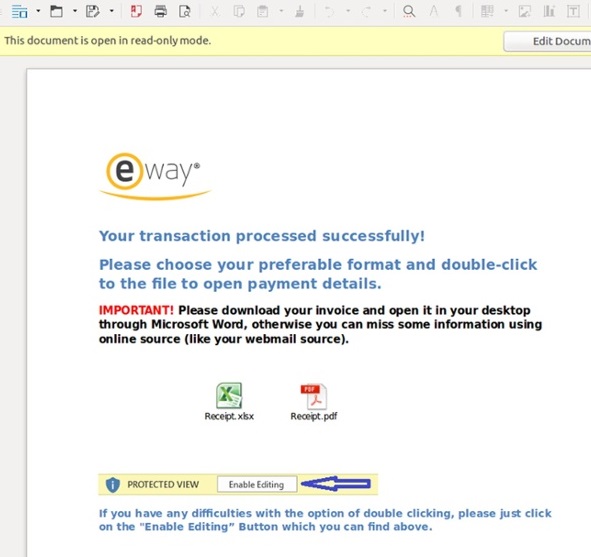
Task: Open Print Preview from the toolbar
Action: 185,12
